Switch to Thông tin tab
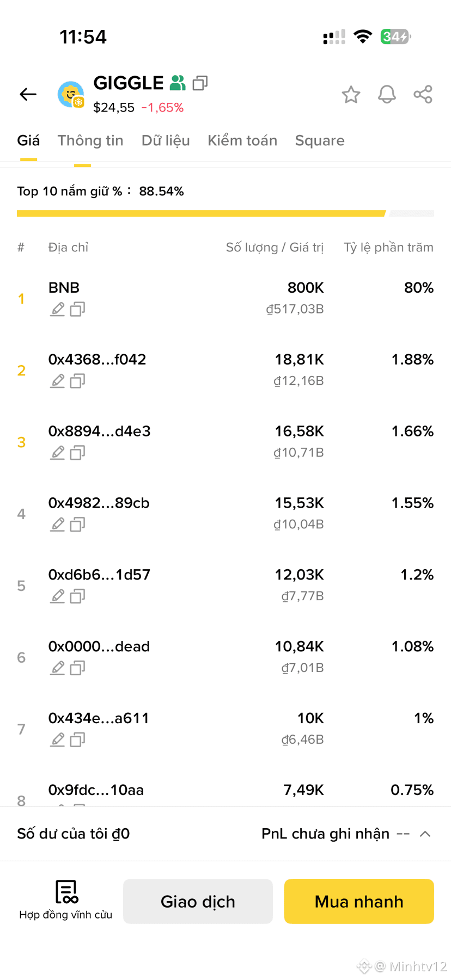Image resolution: width=451 pixels, height=980 pixels. point(90,140)
